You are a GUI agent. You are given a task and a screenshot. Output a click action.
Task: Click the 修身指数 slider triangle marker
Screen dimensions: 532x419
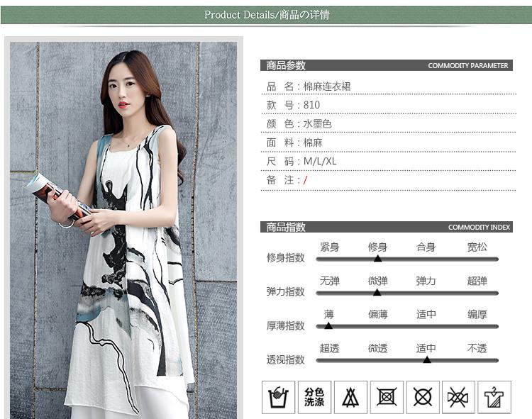pos(378,259)
